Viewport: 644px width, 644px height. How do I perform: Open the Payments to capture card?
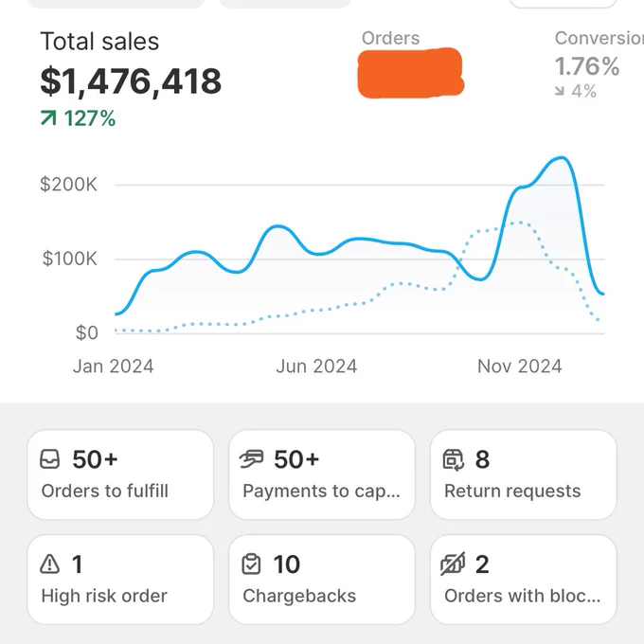click(322, 474)
